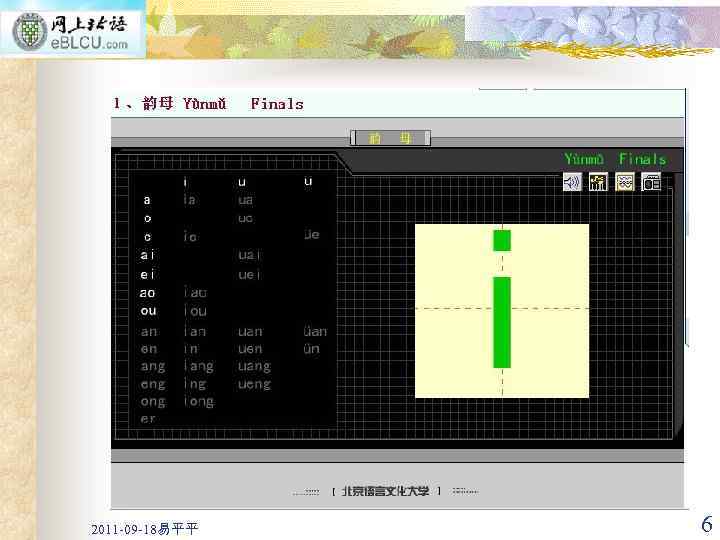Select the final "uei"
Viewport: 720px width, 540px height.
249,275
